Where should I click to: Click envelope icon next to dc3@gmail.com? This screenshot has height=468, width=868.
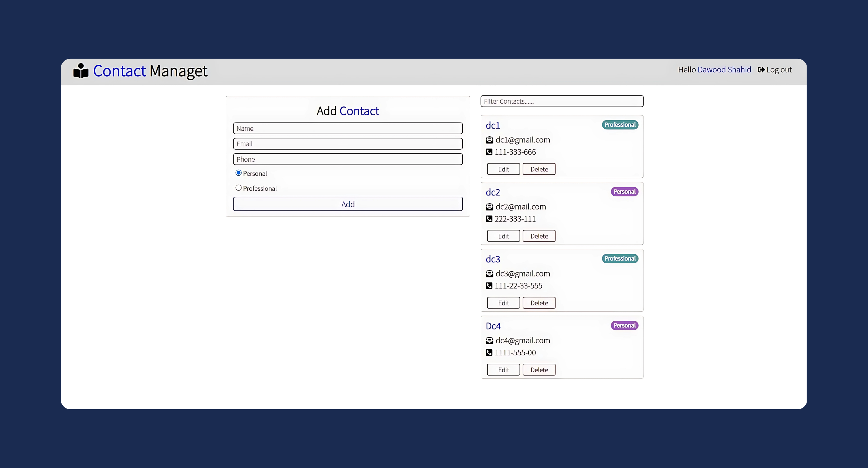coord(489,274)
